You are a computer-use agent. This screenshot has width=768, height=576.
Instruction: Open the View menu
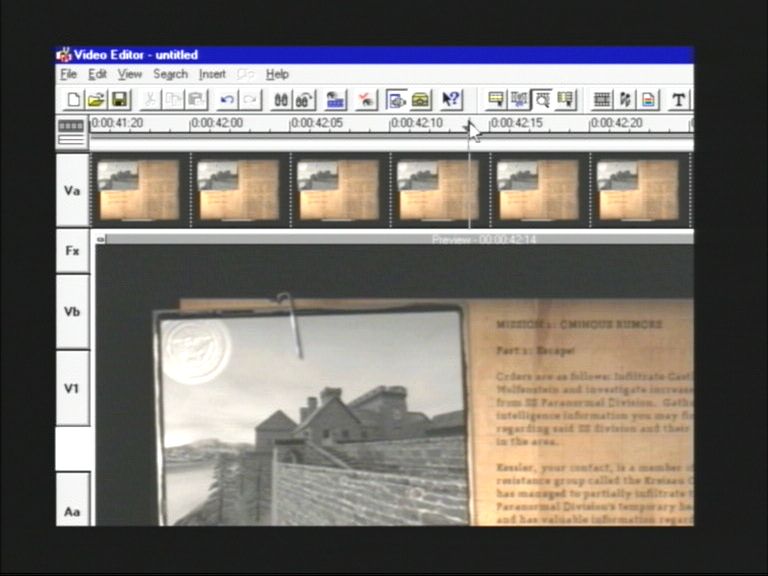pos(130,74)
